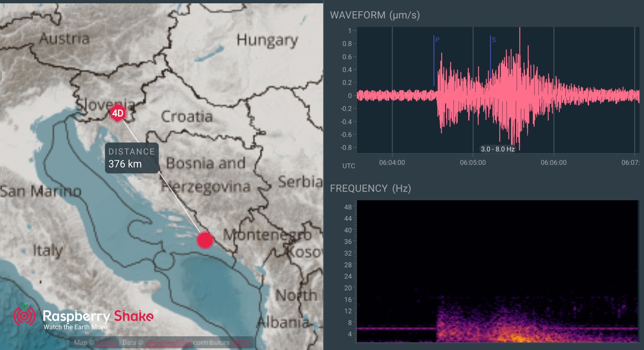
Task: Open the Geoapify map attribution link
Action: [106, 343]
